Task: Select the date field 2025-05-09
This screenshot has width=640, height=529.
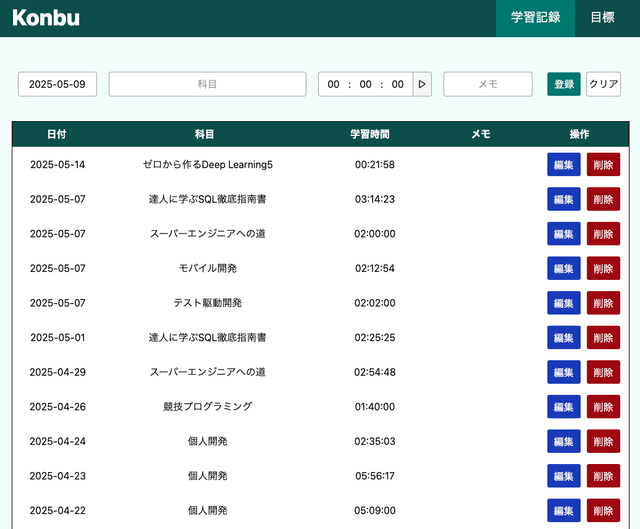Action: (57, 84)
